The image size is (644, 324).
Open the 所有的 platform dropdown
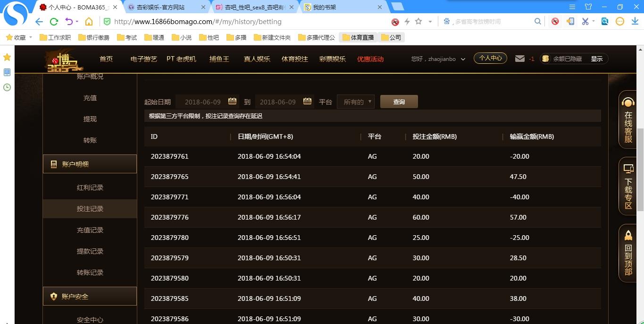(356, 102)
